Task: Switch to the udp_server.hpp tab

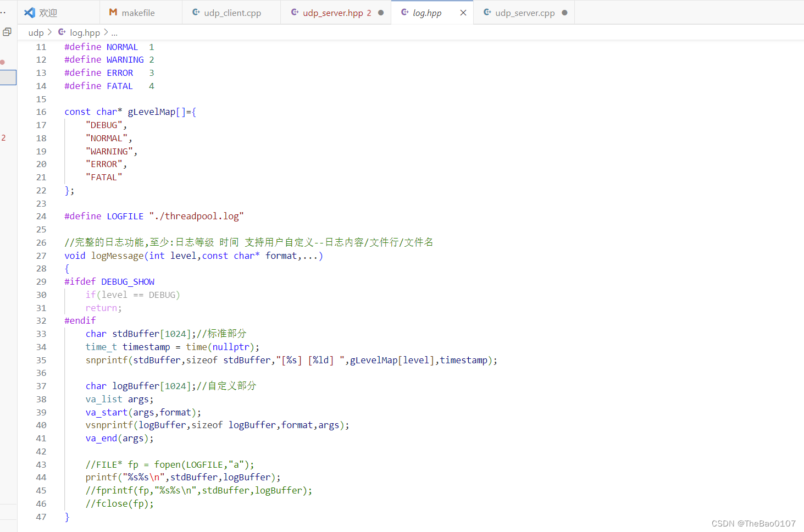Action: tap(336, 13)
